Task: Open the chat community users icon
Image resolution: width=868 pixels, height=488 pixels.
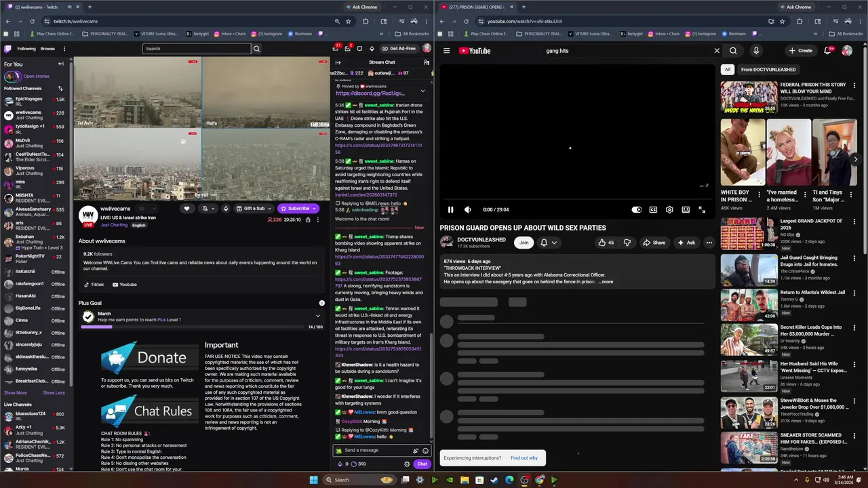Action: click(427, 62)
